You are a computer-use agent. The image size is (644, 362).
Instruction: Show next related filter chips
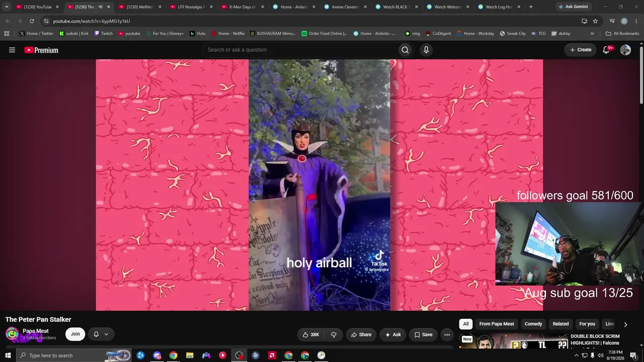[x=625, y=325]
